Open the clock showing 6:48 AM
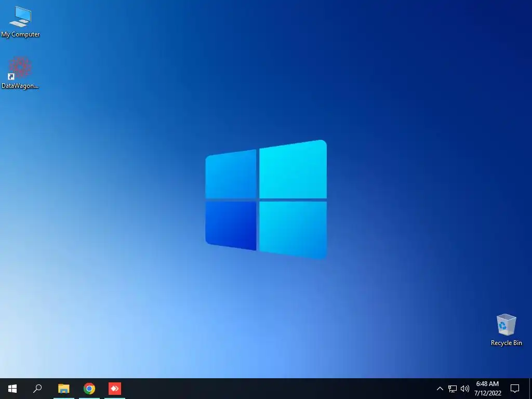Screen dimensions: 532x399 tap(487, 389)
